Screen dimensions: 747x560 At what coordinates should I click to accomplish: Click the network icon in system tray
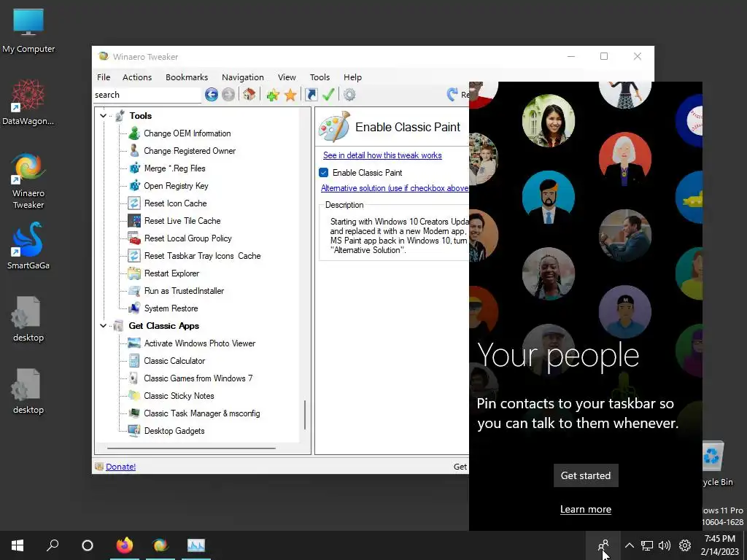tap(646, 545)
